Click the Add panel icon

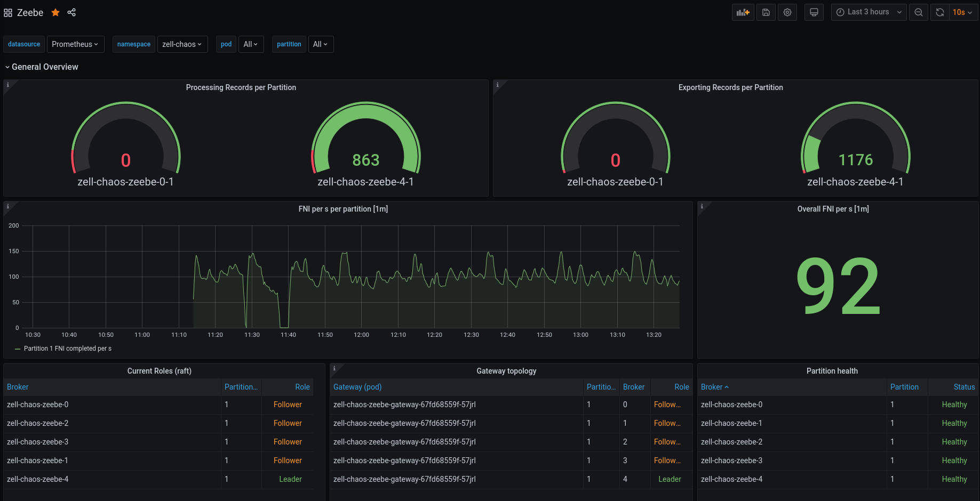click(743, 12)
